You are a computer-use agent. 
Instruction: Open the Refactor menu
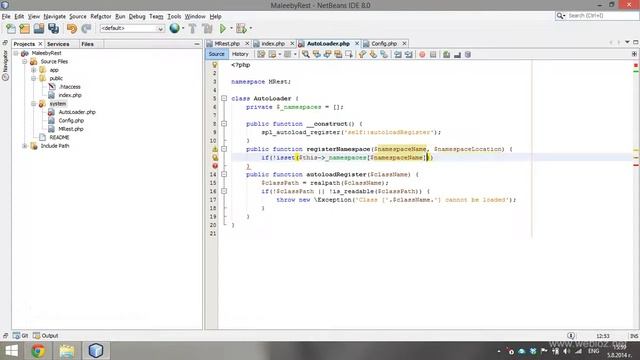click(x=101, y=16)
